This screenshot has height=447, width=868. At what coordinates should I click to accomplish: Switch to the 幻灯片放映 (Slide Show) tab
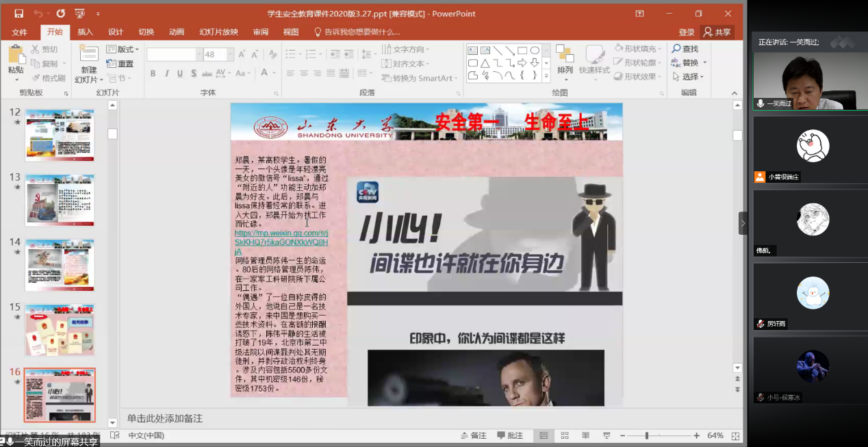coord(218,32)
